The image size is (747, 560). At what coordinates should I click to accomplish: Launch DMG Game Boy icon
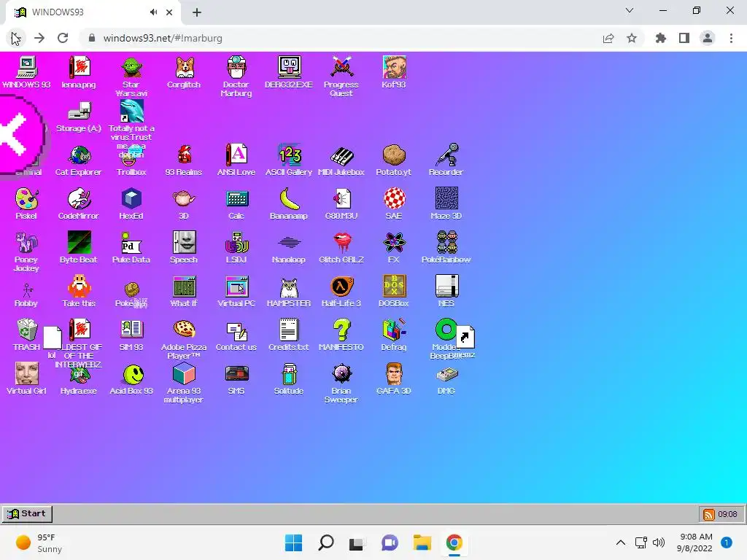pyautogui.click(x=446, y=374)
